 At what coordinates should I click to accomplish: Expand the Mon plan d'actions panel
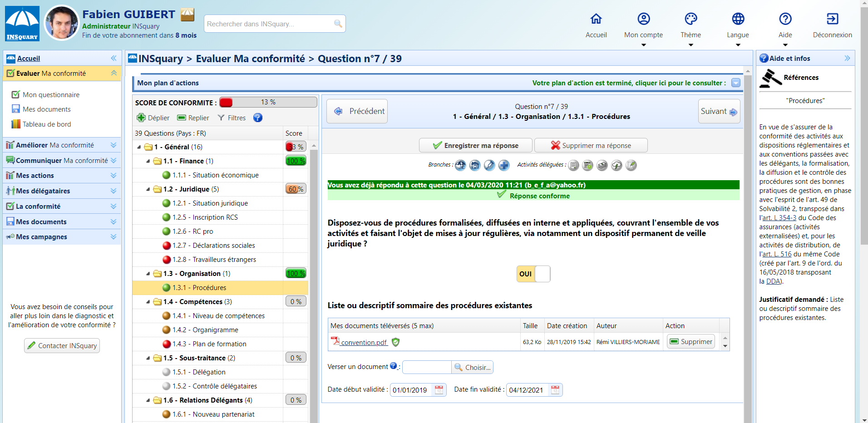[736, 83]
